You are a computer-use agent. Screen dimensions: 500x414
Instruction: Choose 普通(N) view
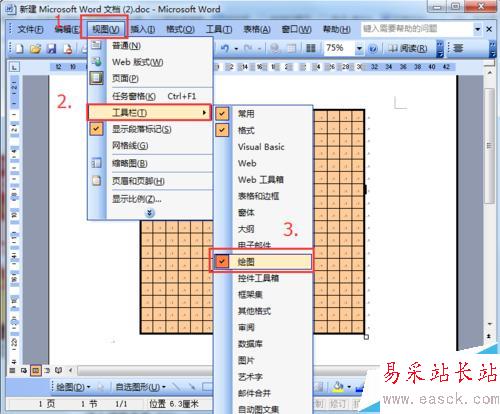[x=150, y=45]
